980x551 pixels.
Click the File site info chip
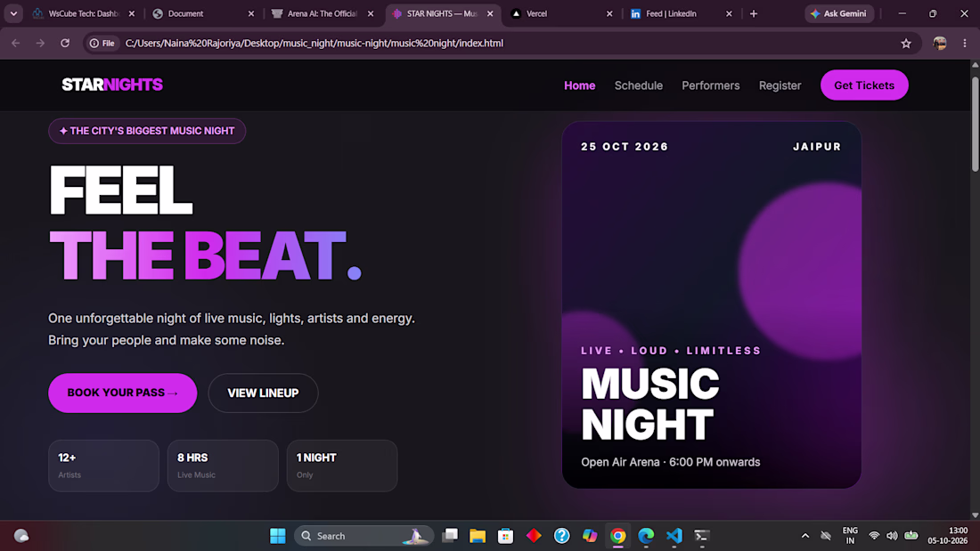click(x=102, y=43)
